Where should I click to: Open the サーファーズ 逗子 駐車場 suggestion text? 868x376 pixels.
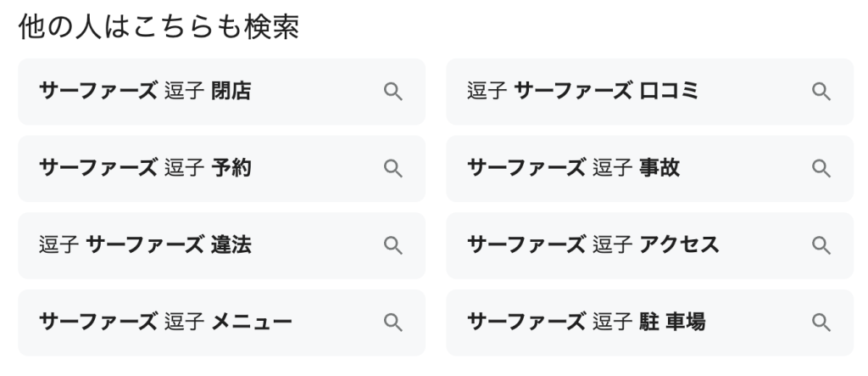click(x=586, y=323)
